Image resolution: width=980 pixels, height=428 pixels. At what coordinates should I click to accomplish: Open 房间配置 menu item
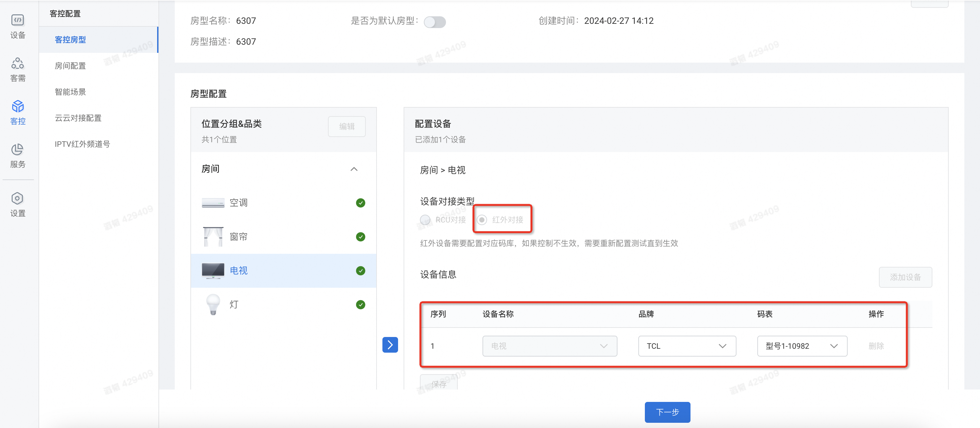tap(70, 66)
